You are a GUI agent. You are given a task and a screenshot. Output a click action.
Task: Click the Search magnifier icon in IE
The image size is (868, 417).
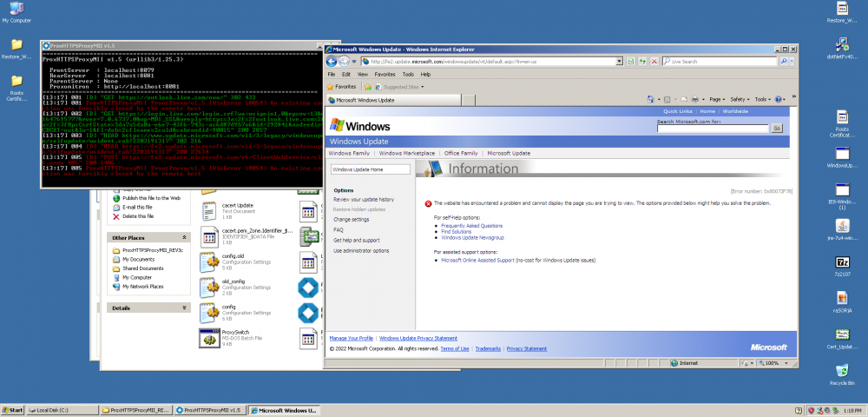pyautogui.click(x=784, y=62)
